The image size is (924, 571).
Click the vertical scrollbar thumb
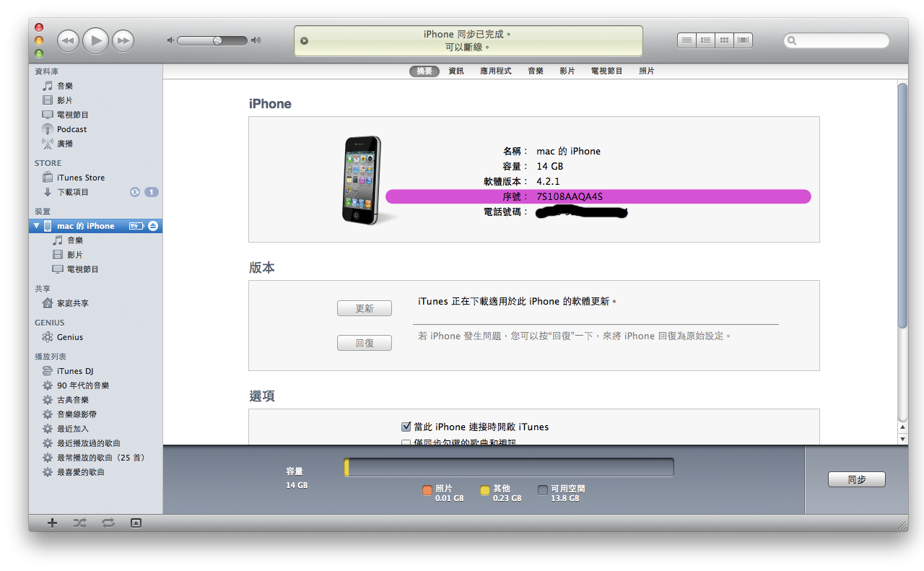[902, 206]
